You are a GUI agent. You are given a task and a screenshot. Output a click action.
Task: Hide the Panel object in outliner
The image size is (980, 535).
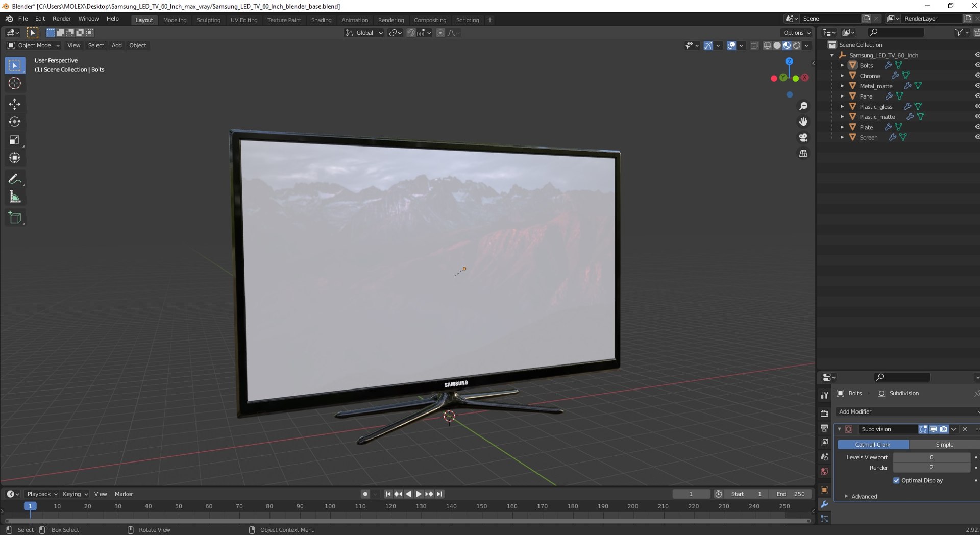[x=977, y=96]
